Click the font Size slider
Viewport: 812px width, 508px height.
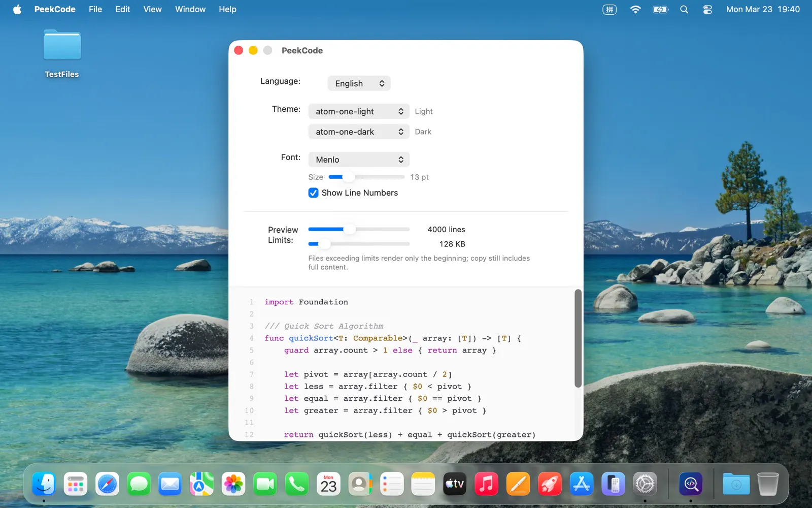366,177
